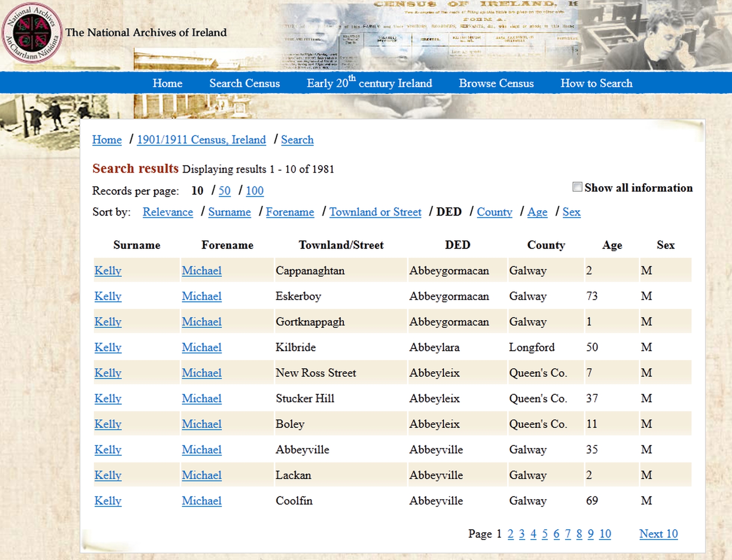Open Kelly link in New Ross Street row
The image size is (732, 560).
click(x=108, y=372)
